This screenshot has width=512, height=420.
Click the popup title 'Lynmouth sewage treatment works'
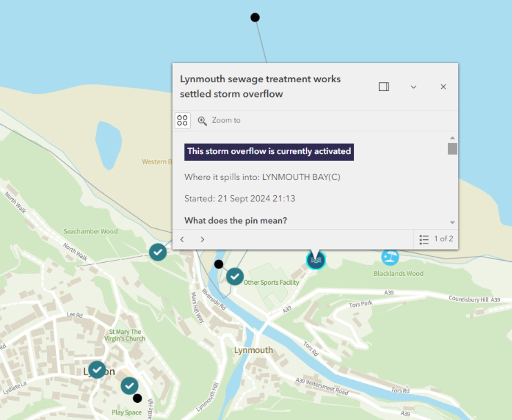[x=260, y=79]
